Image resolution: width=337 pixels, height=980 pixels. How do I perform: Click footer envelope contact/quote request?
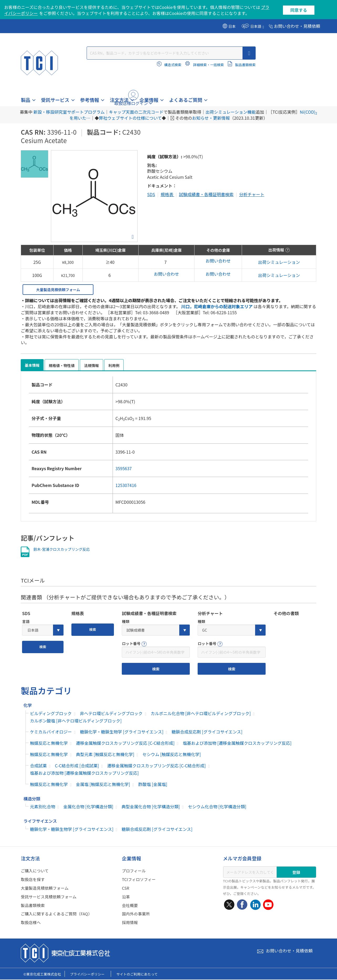pos(285,951)
